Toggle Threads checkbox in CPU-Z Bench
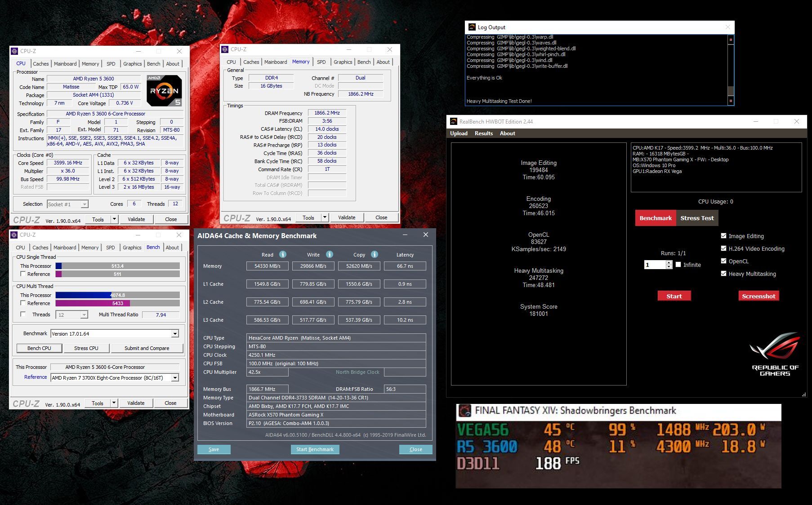The image size is (812, 505). 23,315
